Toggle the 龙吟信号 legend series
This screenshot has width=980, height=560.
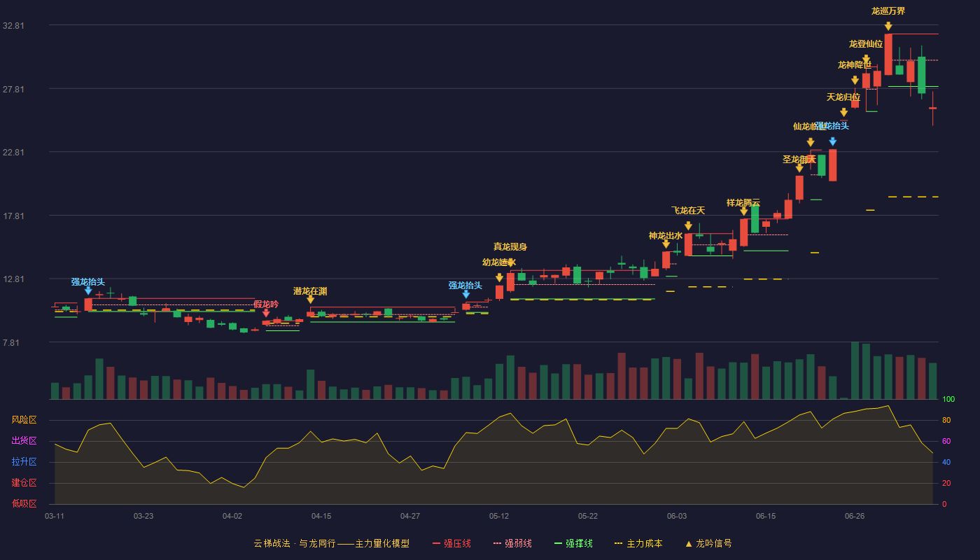pos(708,543)
